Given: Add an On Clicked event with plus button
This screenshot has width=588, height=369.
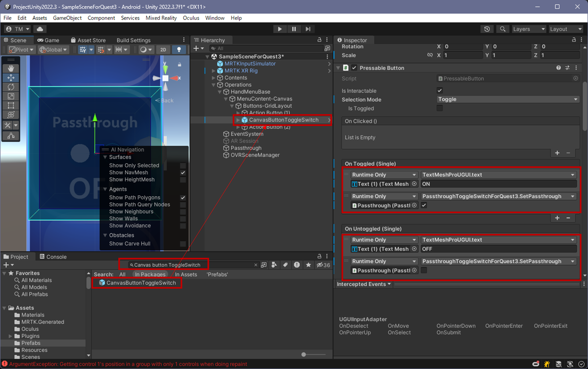Looking at the screenshot, I should [557, 153].
